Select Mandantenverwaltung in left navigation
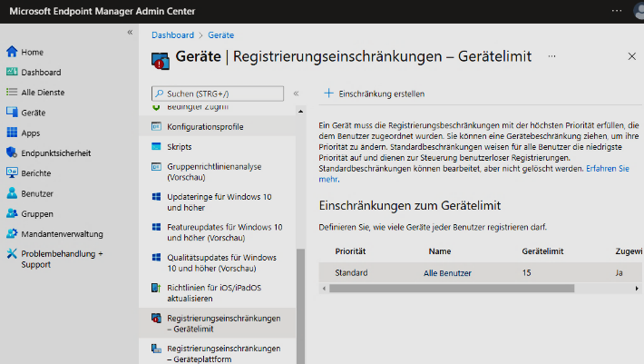Viewport: 644px width, 364px height. (x=62, y=233)
